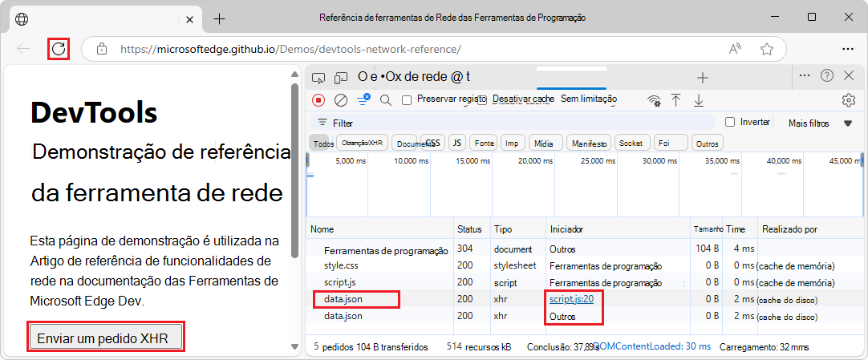Filter requests by Mídia type
Image resolution: width=868 pixels, height=360 pixels.
coord(546,143)
